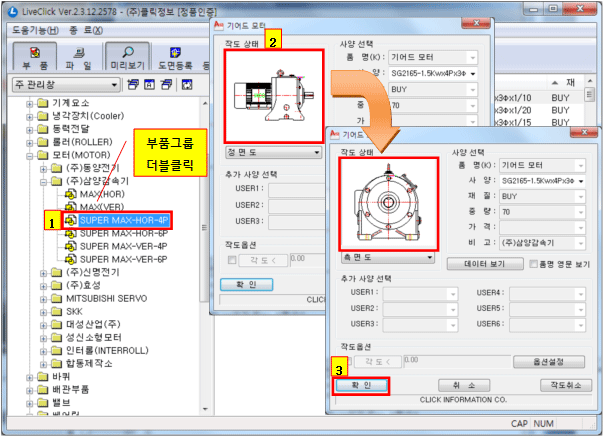Expand the 롤러(ROLLER) folder

[29, 142]
